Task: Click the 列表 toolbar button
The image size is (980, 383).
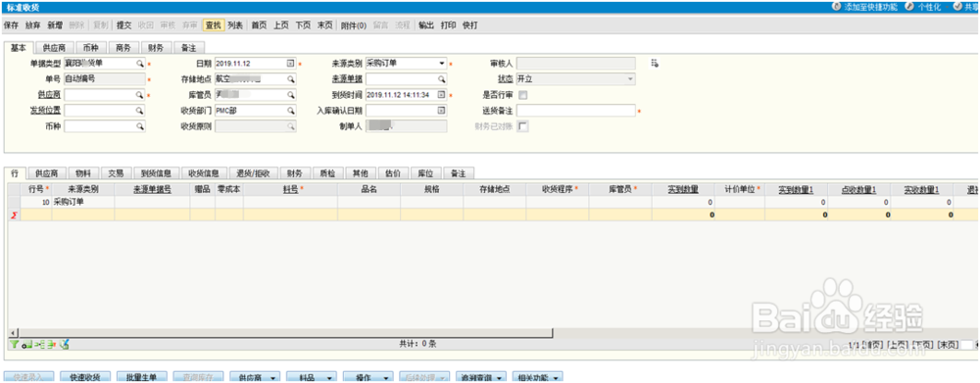Action: (235, 25)
